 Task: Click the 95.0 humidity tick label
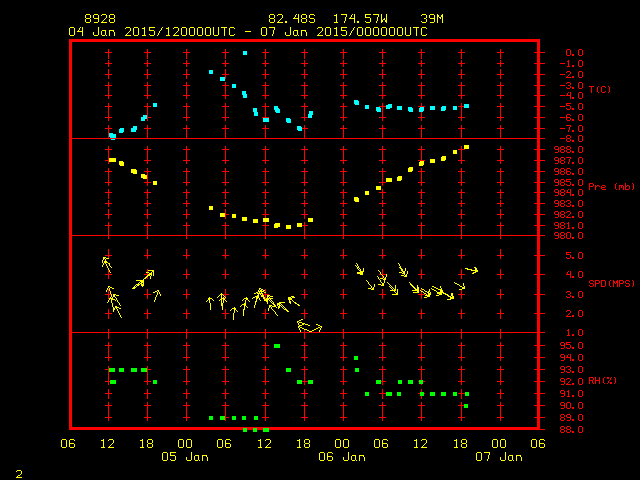point(571,346)
